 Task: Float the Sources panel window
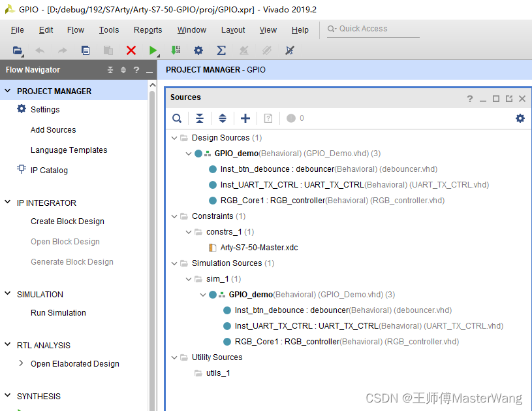[x=509, y=99]
